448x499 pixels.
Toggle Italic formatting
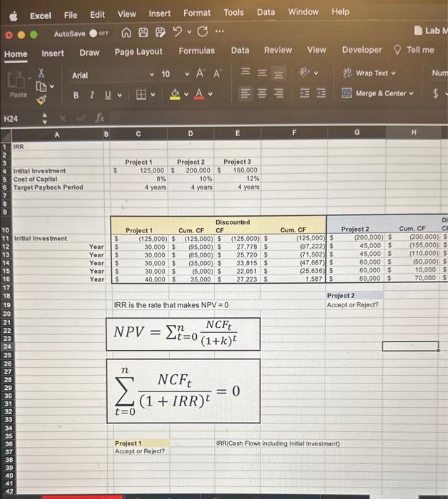coord(92,95)
